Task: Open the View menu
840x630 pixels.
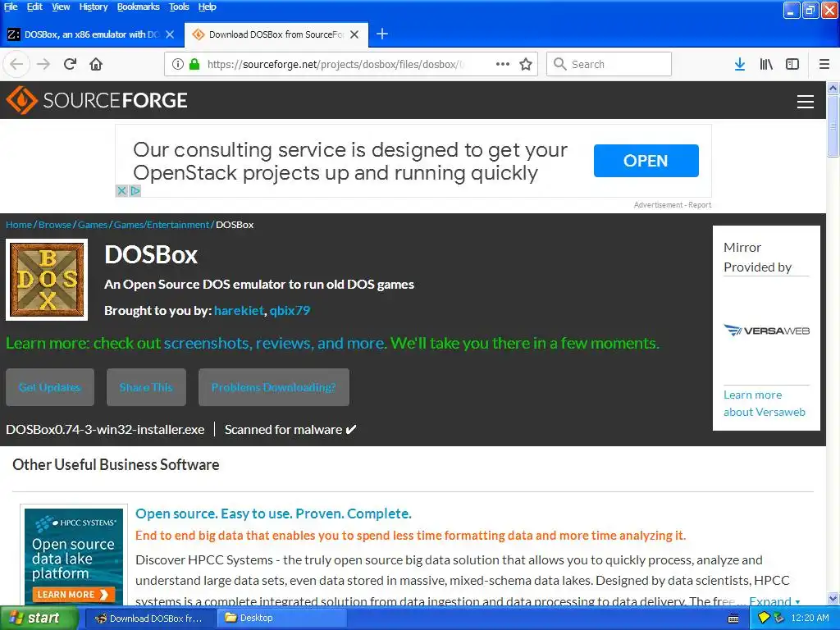Action: tap(61, 7)
